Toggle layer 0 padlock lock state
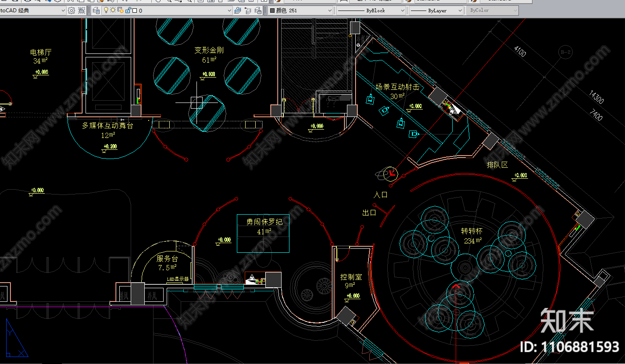Viewport: 625px width, 364px height. 128,11
